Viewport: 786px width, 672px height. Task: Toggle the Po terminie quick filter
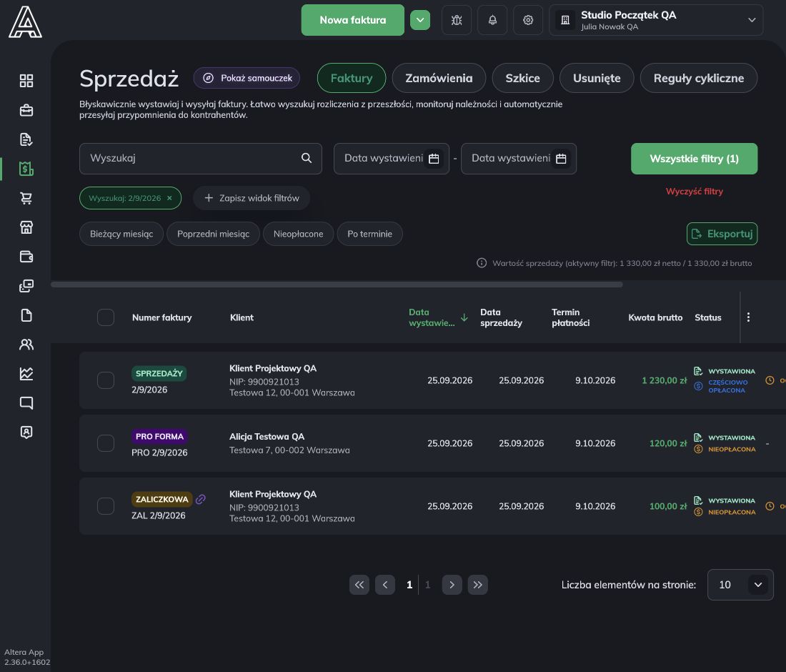[x=370, y=234]
